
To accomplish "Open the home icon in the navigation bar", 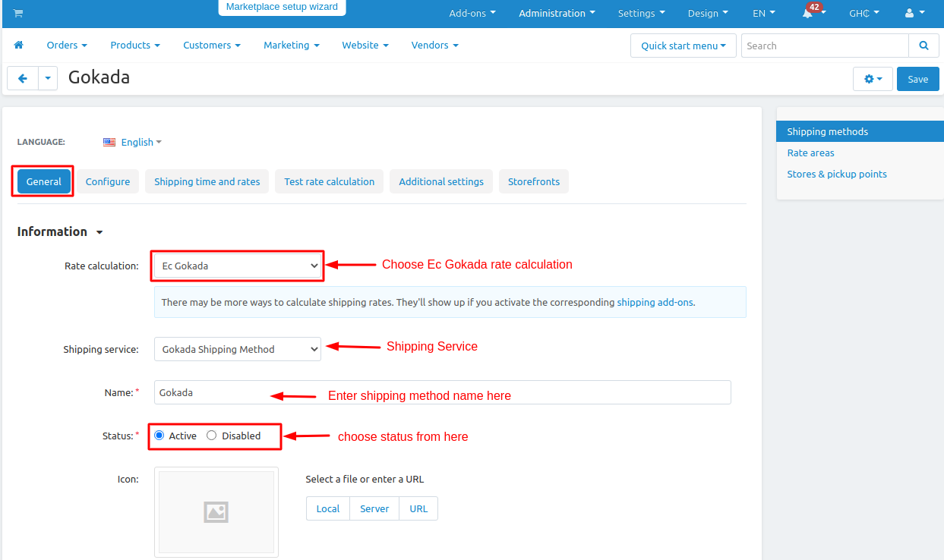I will pyautogui.click(x=18, y=46).
